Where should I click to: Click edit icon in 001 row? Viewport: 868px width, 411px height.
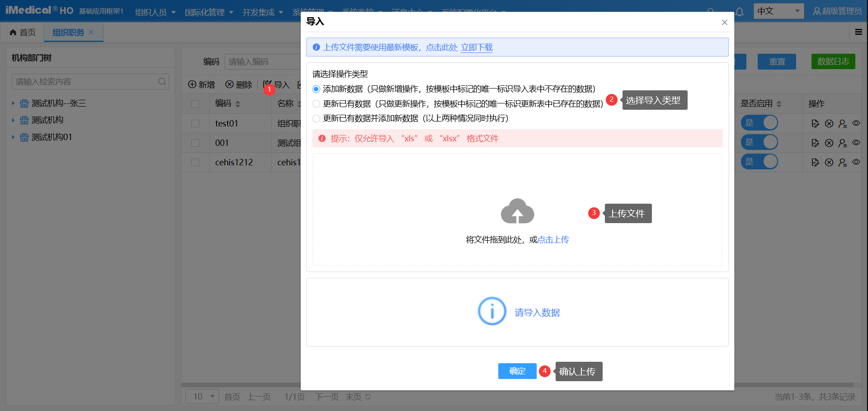coord(815,143)
